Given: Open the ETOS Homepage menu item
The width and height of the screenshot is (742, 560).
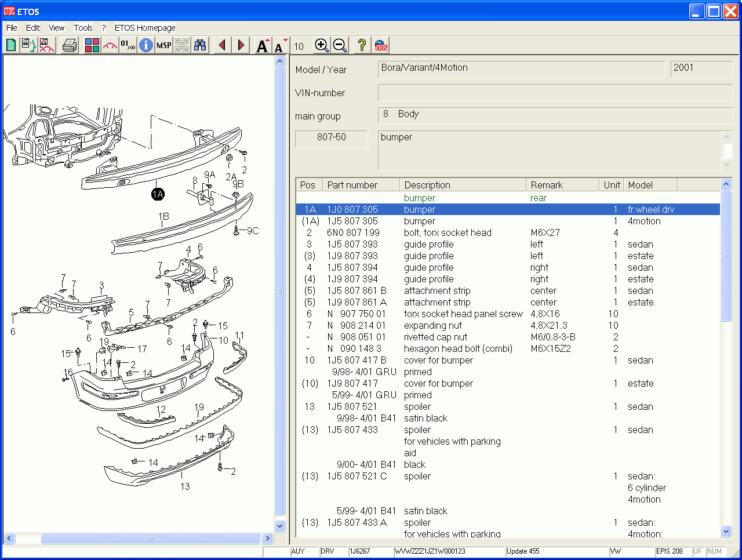Looking at the screenshot, I should [145, 28].
